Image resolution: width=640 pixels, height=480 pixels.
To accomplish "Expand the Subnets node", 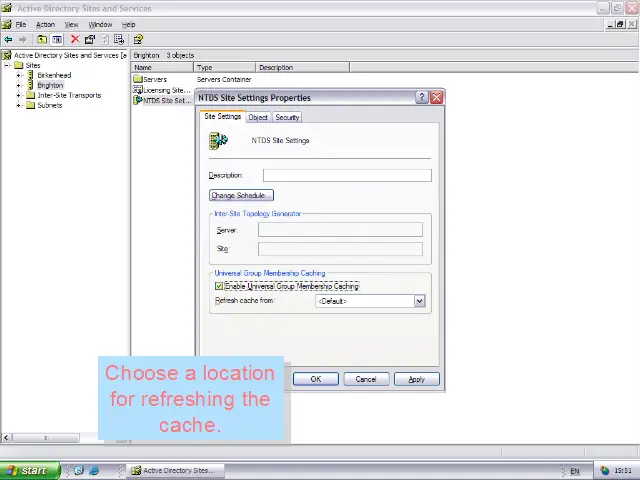I will [x=18, y=105].
